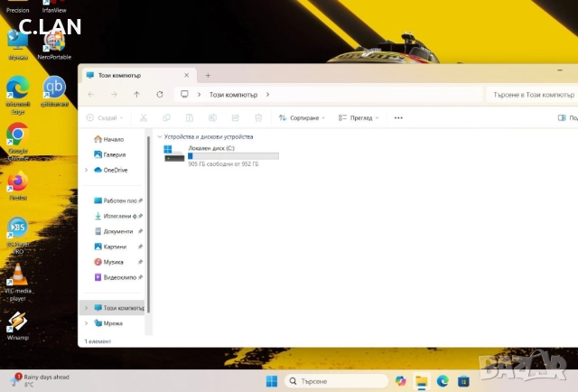Open the qBittorrent desktop icon
This screenshot has width=578, height=392.
(55, 88)
